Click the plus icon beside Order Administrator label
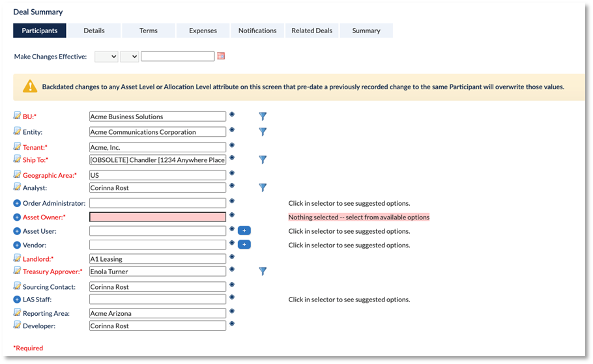The width and height of the screenshot is (593, 364). click(17, 203)
